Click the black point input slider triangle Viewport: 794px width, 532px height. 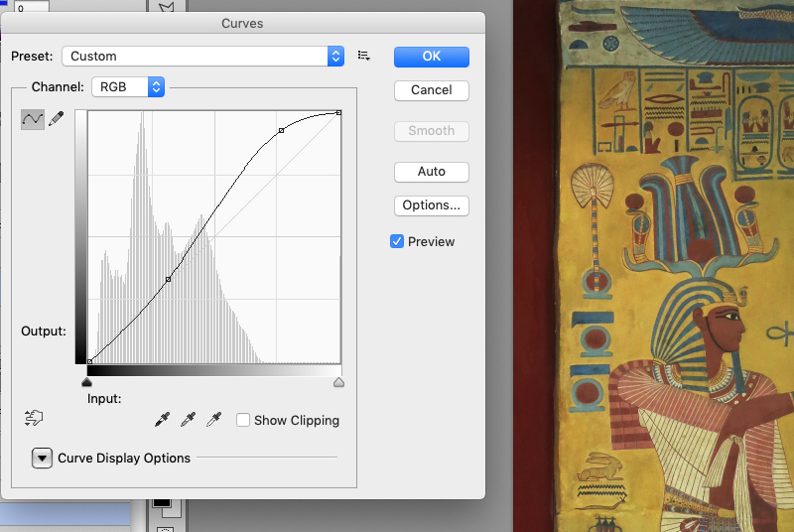[86, 382]
